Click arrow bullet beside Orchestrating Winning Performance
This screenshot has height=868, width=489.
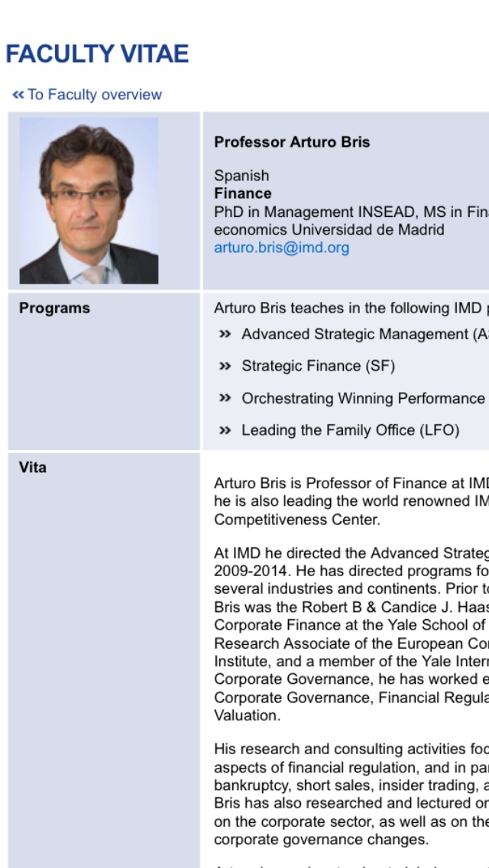pos(225,398)
